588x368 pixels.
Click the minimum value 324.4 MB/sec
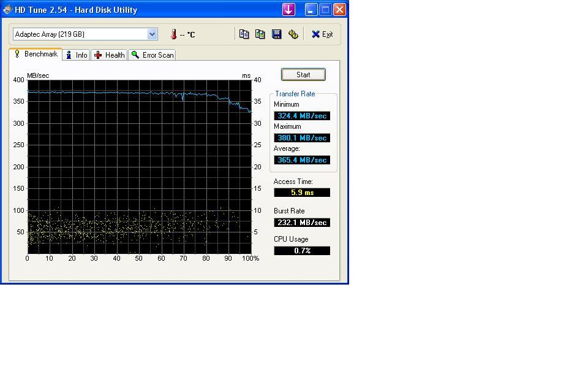(x=302, y=116)
